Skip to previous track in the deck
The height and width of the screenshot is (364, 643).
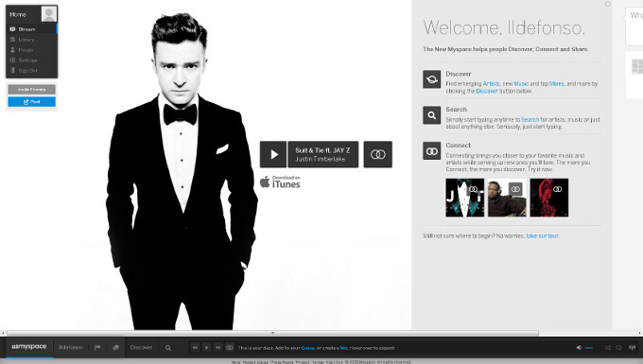coord(195,348)
